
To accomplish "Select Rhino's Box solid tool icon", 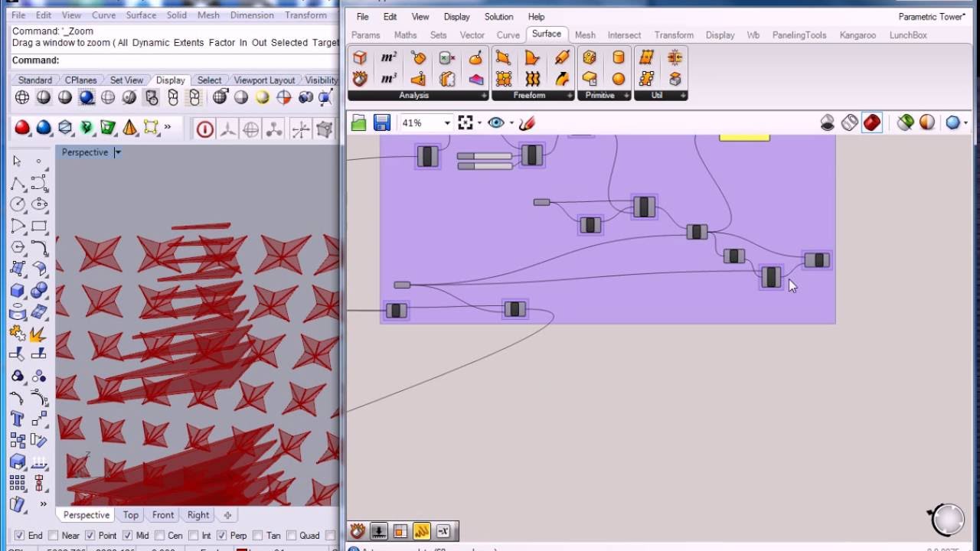I will [x=18, y=291].
